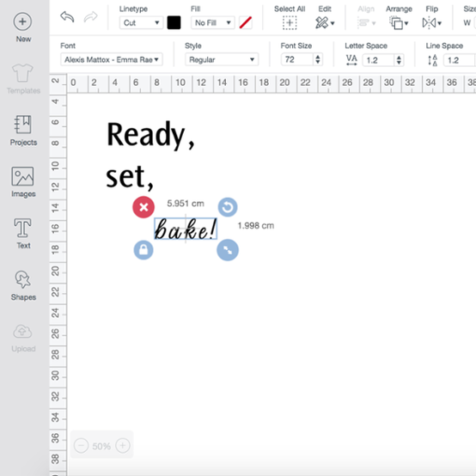Open the Arrange dropdown
The image size is (476, 476).
[x=399, y=23]
